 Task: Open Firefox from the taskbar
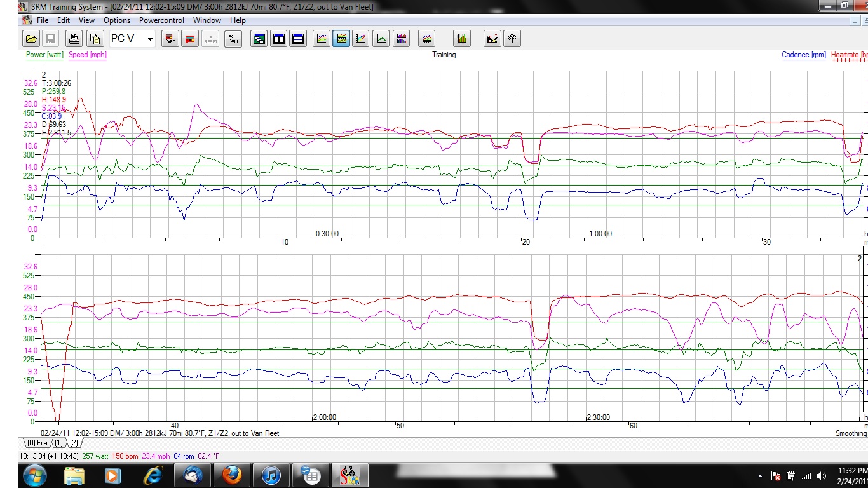click(231, 475)
